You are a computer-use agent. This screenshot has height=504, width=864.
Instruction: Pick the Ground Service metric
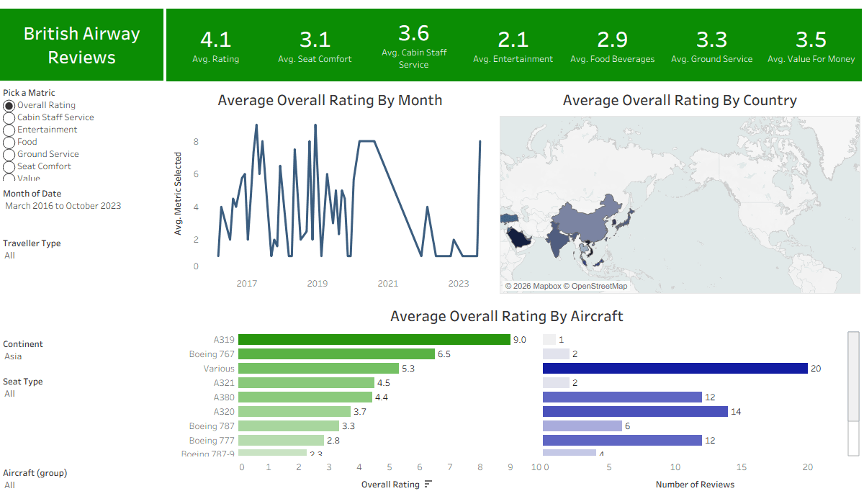(x=9, y=154)
